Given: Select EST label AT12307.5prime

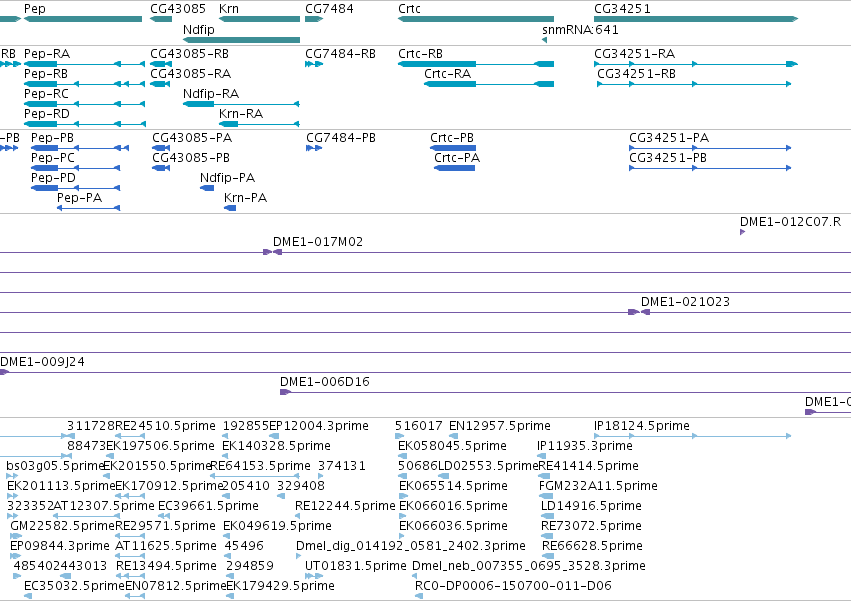Looking at the screenshot, I should (104, 507).
